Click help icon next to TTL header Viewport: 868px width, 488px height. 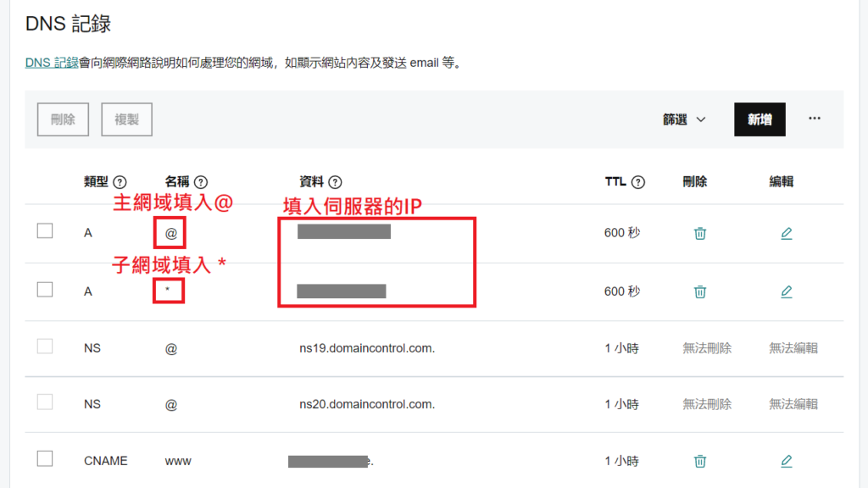[x=638, y=182]
